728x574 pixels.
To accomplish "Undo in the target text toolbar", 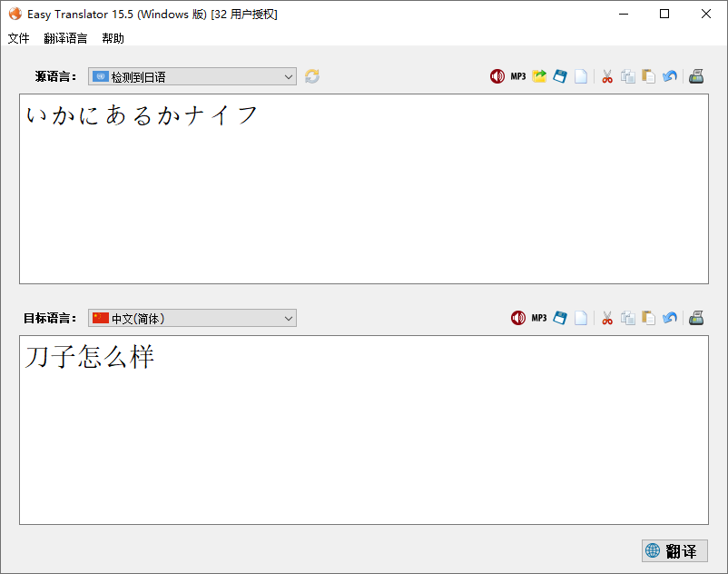I will point(670,318).
